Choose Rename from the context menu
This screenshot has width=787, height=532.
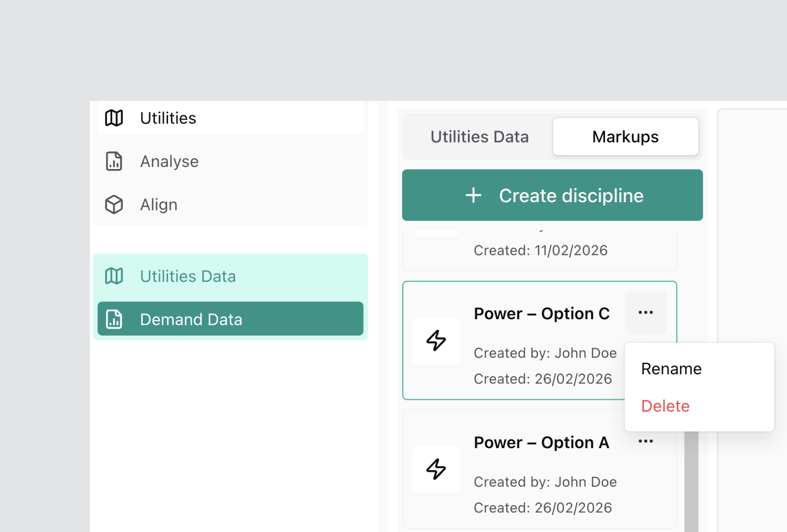671,369
